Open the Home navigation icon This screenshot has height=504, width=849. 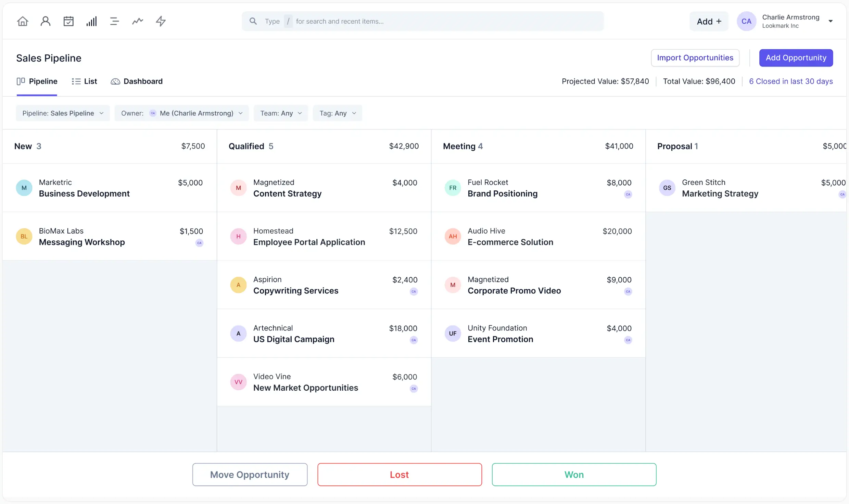[22, 21]
